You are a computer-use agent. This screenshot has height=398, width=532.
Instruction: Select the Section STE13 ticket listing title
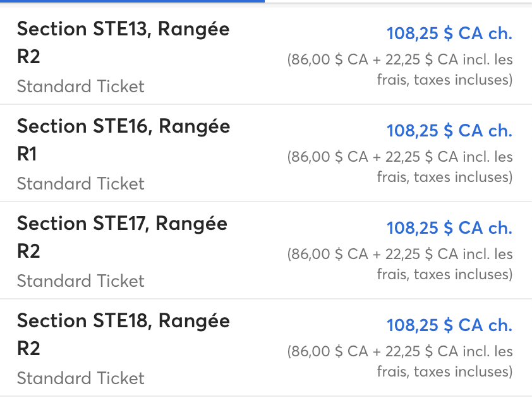click(123, 42)
